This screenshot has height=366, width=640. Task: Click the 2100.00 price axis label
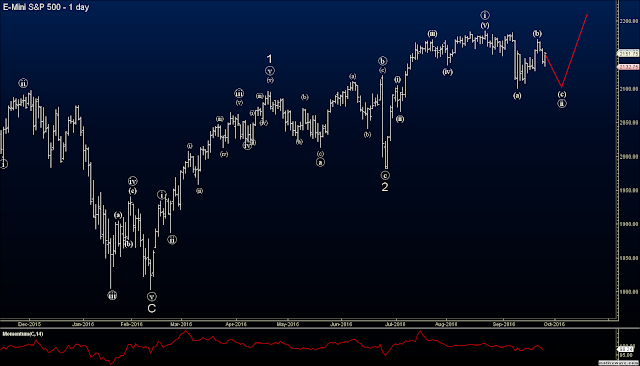coord(629,89)
